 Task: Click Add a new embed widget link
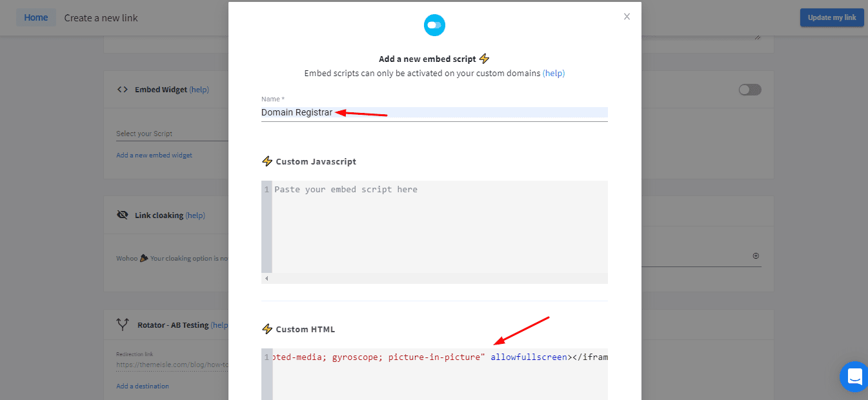point(154,155)
